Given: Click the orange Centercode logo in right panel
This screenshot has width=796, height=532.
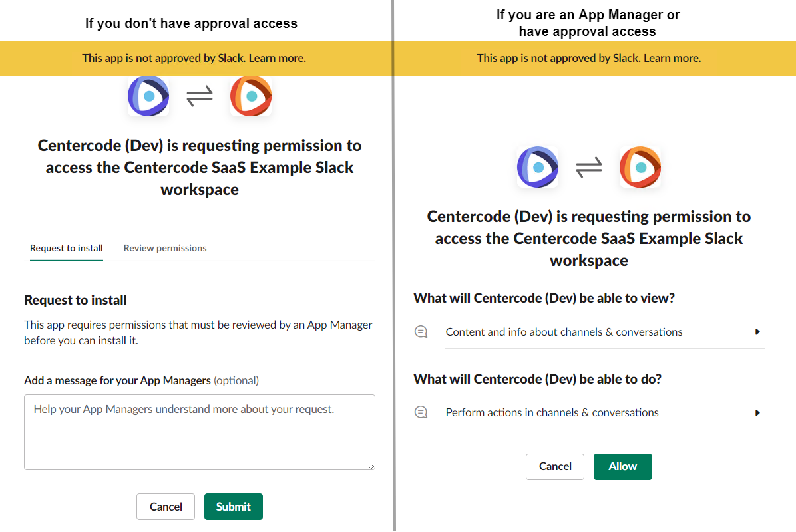Looking at the screenshot, I should point(640,167).
